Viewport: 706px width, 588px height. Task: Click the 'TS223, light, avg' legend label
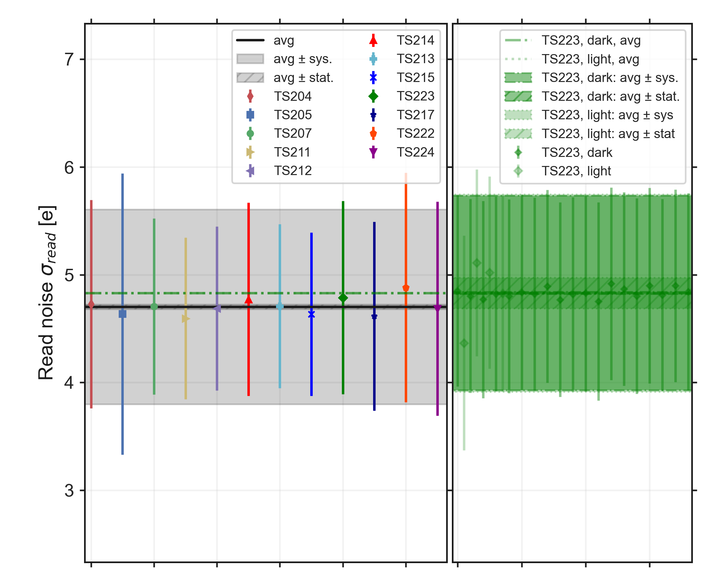(590, 59)
